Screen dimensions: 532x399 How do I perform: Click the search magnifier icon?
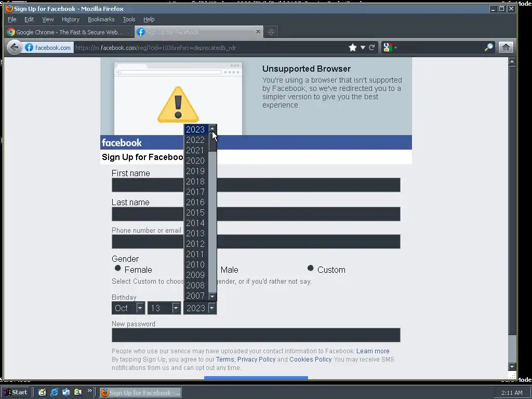[x=489, y=47]
